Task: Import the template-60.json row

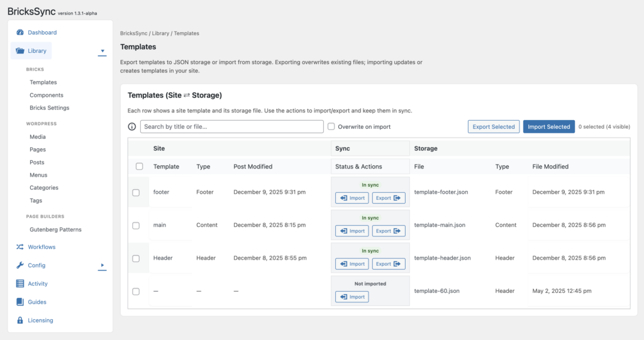Action: [352, 297]
